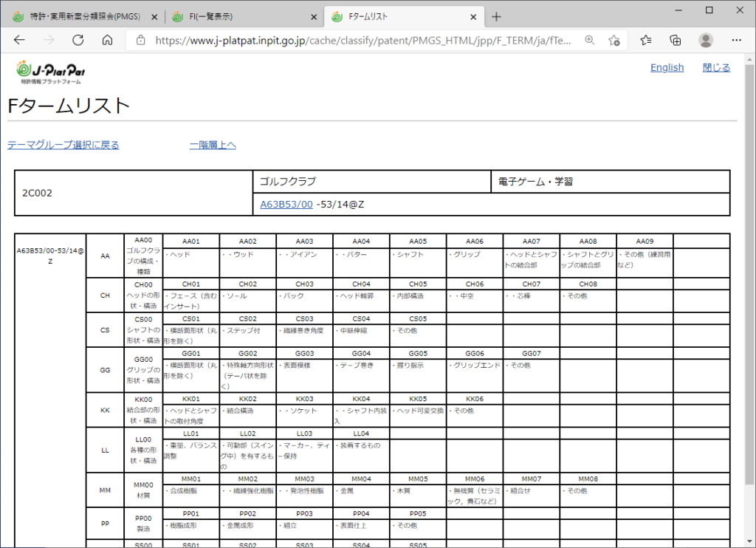Open the user profile avatar icon
The image size is (756, 548).
point(706,40)
